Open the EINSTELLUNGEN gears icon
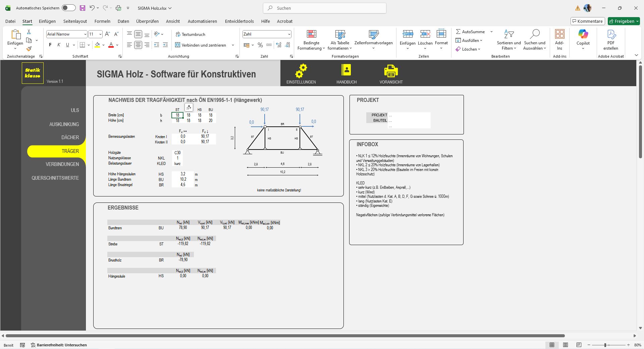 [301, 71]
